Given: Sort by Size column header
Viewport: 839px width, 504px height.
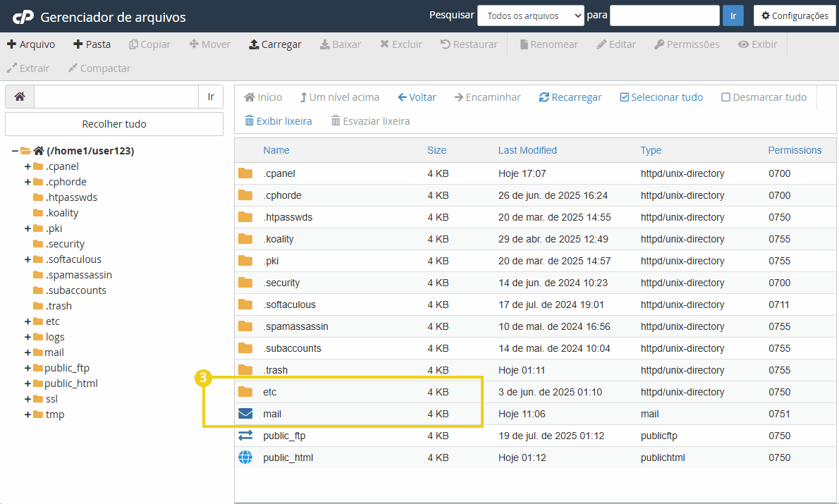Looking at the screenshot, I should click(x=436, y=150).
